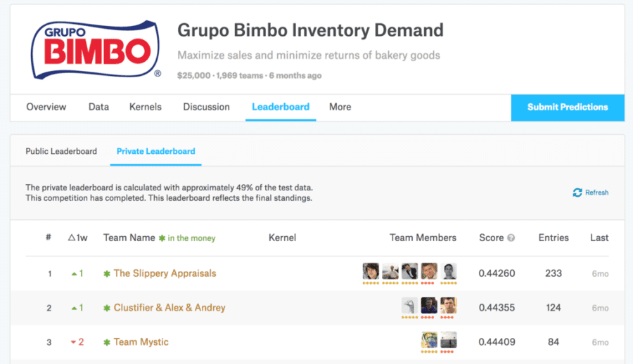This screenshot has width=633, height=364.
Task: Click green star beside The Slippery Appraisals
Action: pos(107,273)
